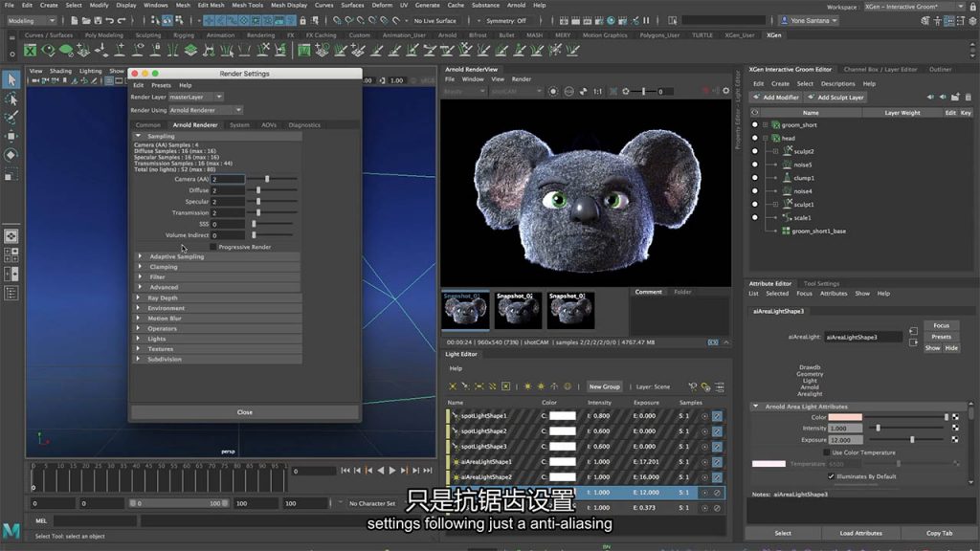Toggle visibility of the noise5 modifier
Image resolution: width=980 pixels, height=551 pixels.
754,165
